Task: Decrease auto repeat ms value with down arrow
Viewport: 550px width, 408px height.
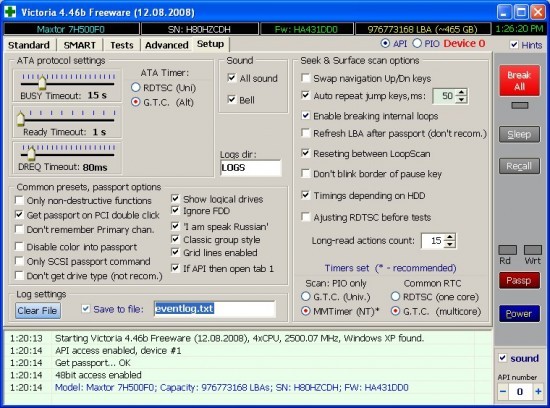Action: point(462,100)
